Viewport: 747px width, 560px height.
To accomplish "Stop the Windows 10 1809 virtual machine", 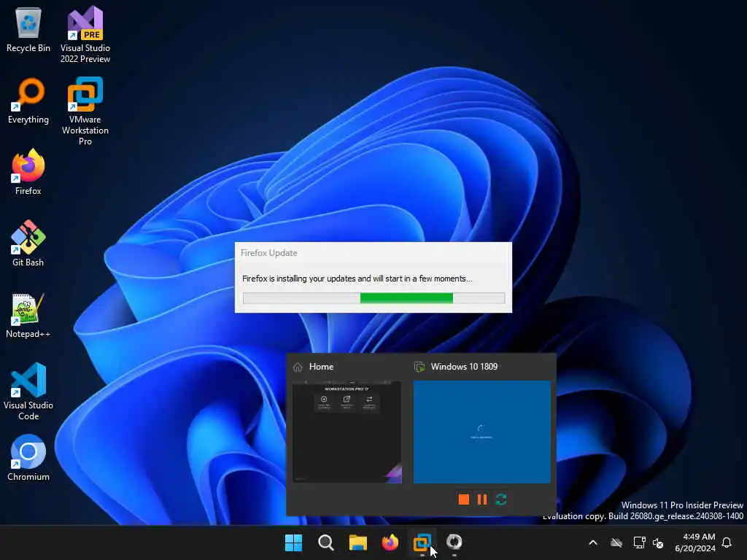I will pyautogui.click(x=463, y=499).
